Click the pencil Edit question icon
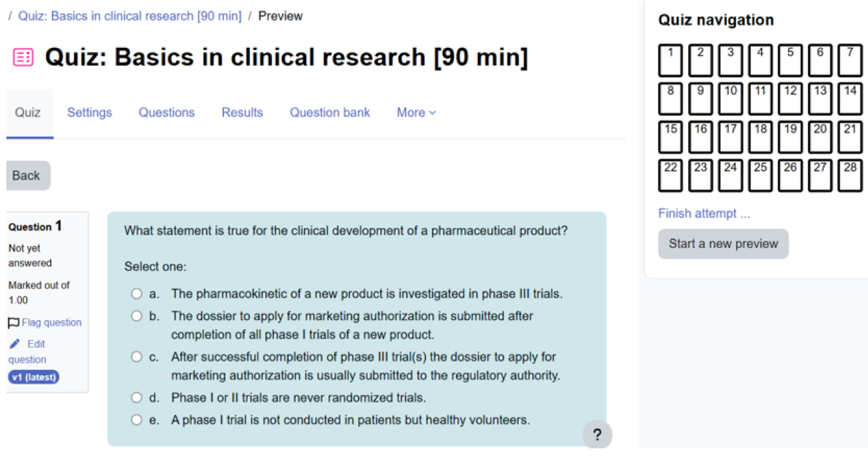This screenshot has height=462, width=868. coord(15,344)
